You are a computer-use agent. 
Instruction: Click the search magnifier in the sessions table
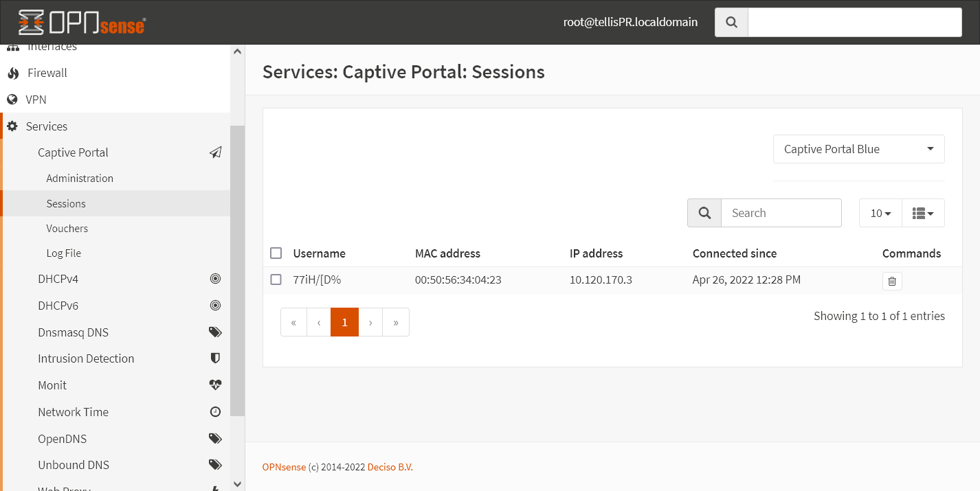pos(704,213)
